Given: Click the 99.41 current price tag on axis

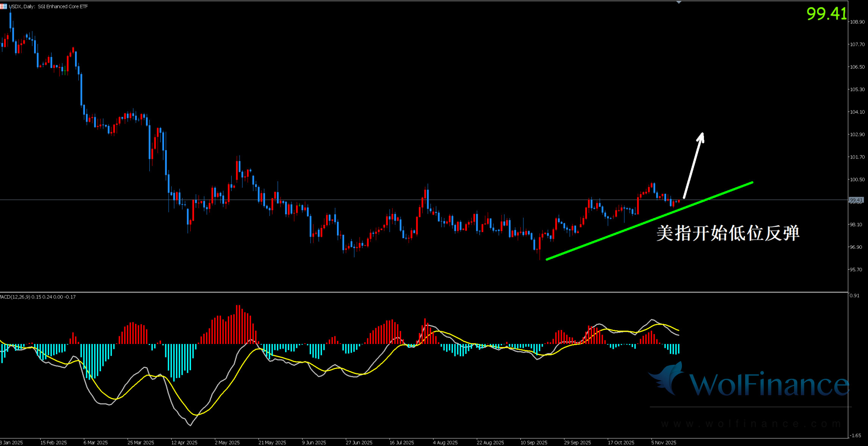Looking at the screenshot, I should click(x=856, y=200).
